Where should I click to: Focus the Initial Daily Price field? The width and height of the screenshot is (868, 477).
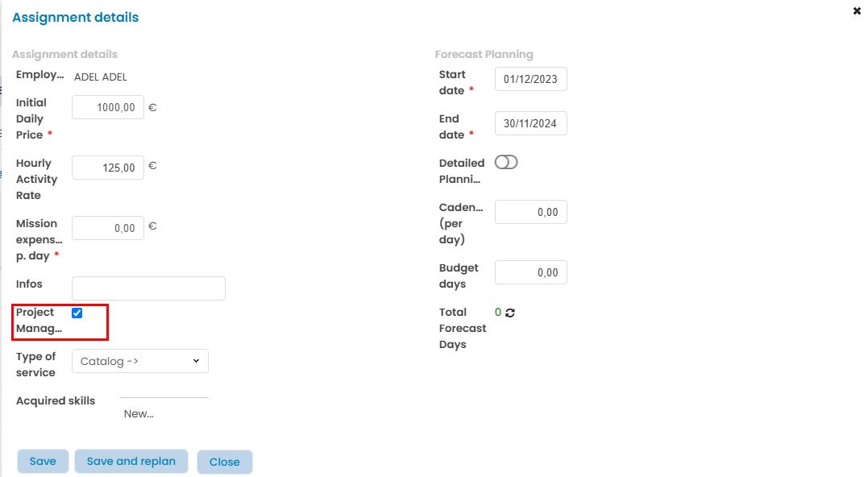pyautogui.click(x=108, y=107)
